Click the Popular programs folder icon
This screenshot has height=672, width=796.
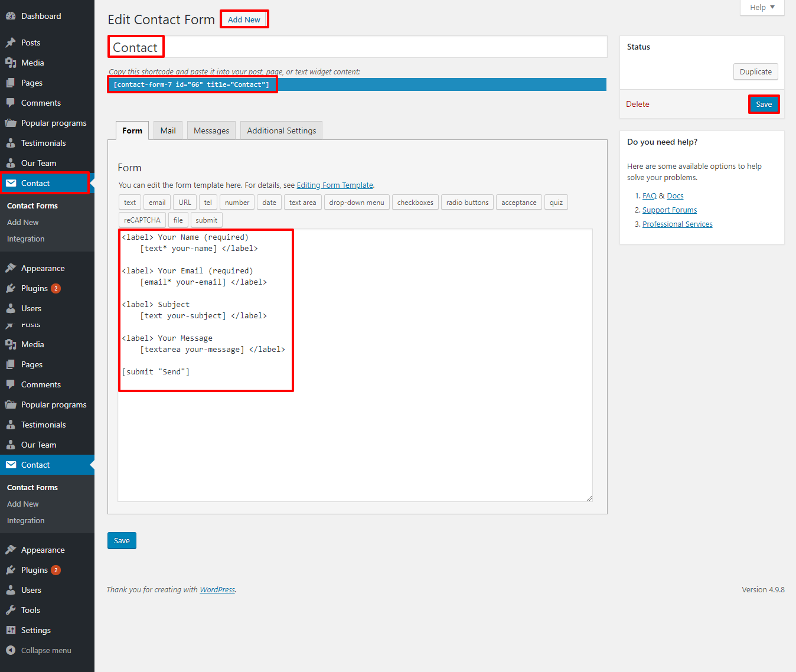click(x=11, y=123)
